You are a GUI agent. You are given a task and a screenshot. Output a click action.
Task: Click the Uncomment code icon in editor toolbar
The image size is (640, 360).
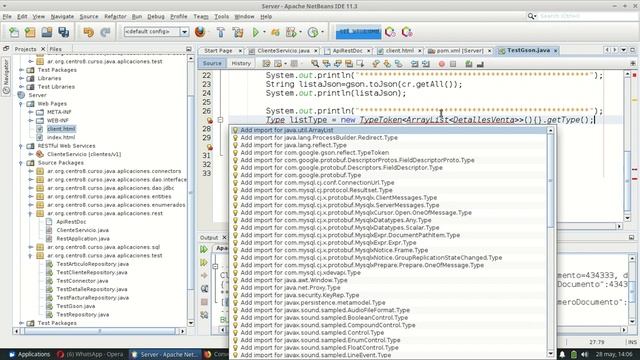[480, 64]
